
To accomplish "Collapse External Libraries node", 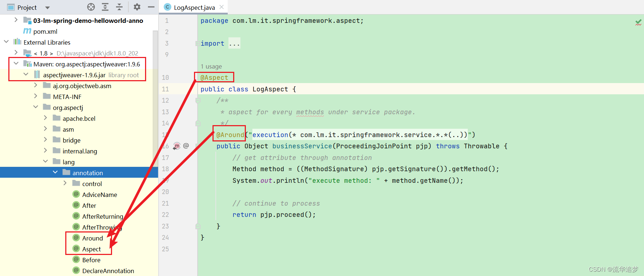I will [6, 42].
